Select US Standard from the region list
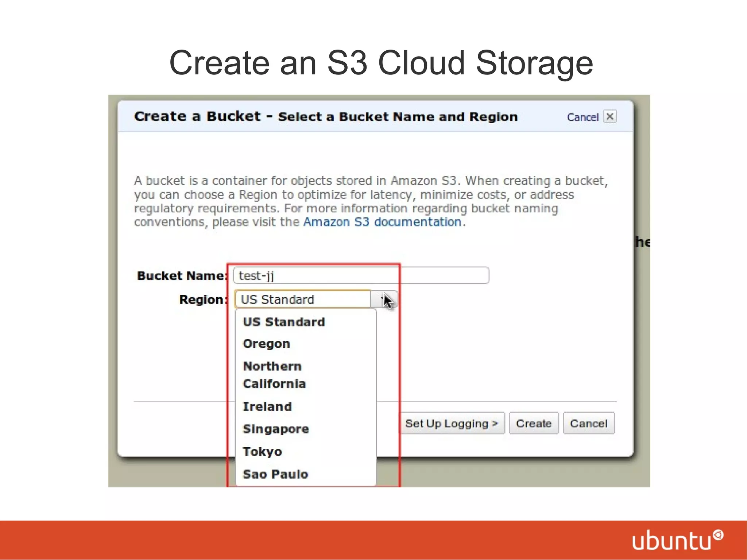Viewport: 747px width, 560px height. click(x=306, y=322)
